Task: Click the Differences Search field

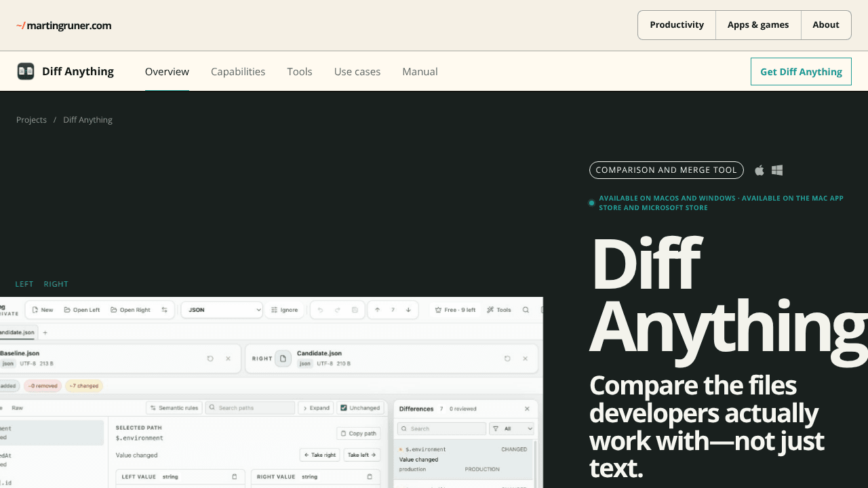Action: point(441,429)
